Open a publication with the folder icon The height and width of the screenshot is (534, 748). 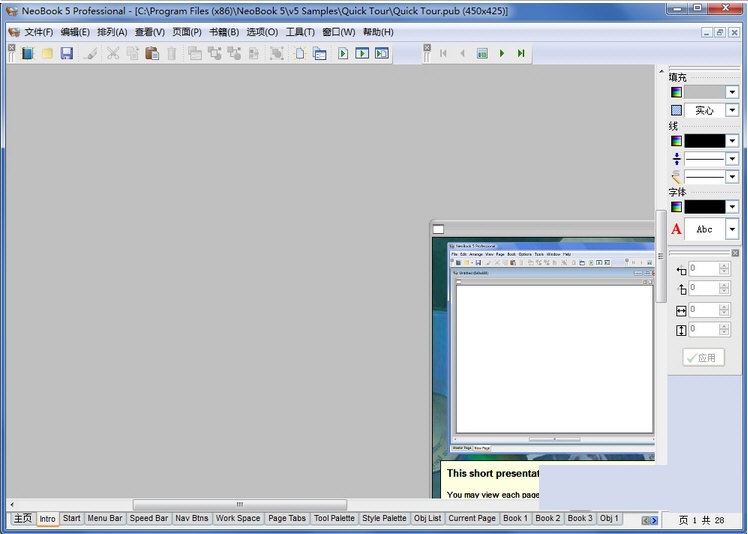(47, 53)
